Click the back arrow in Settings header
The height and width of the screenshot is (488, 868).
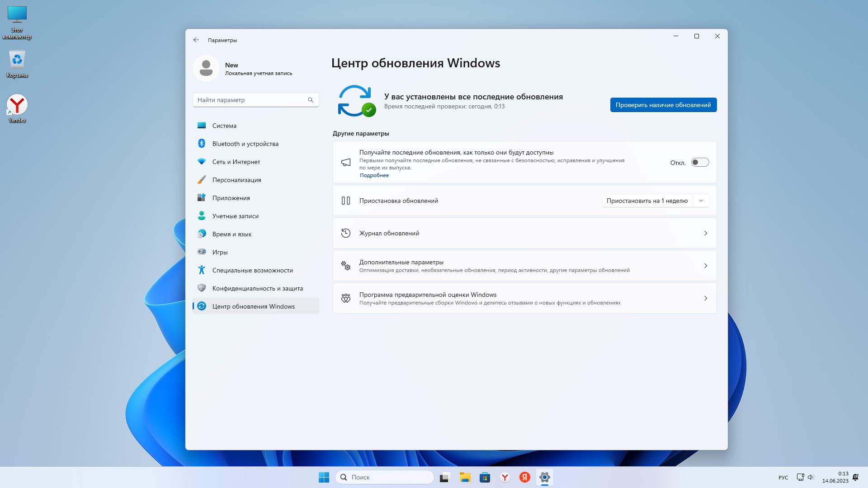(196, 40)
